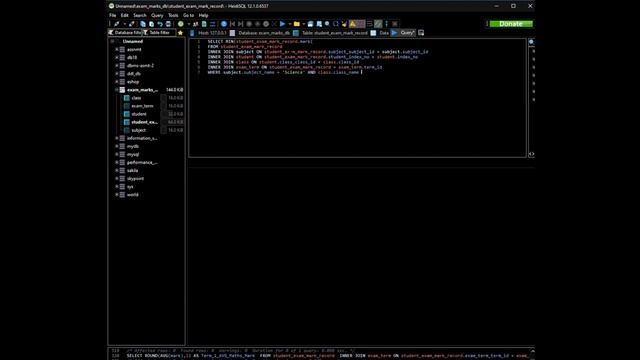Open the User manager icon

pos(196,24)
